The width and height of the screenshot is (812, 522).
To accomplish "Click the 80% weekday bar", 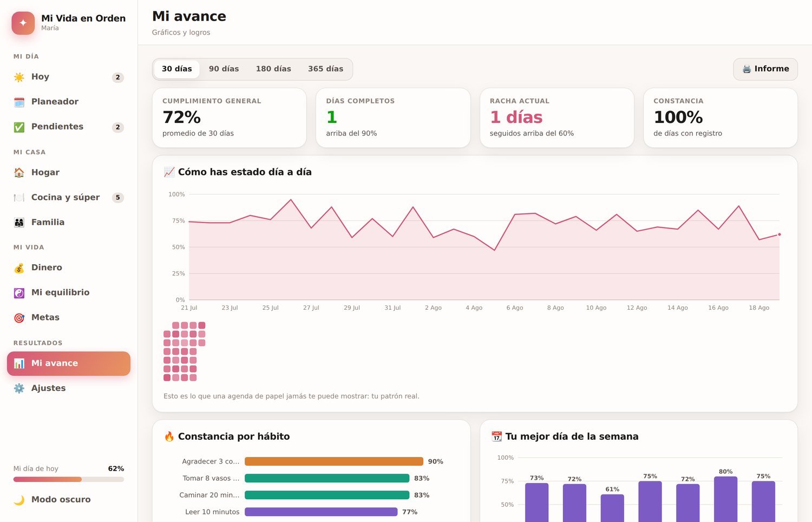I will point(725,499).
